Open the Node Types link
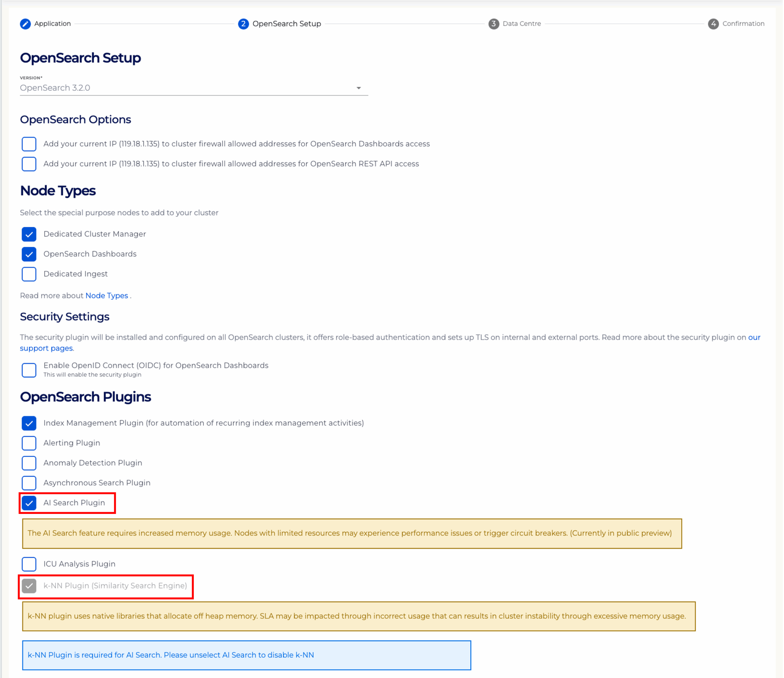This screenshot has height=678, width=784. click(x=107, y=295)
